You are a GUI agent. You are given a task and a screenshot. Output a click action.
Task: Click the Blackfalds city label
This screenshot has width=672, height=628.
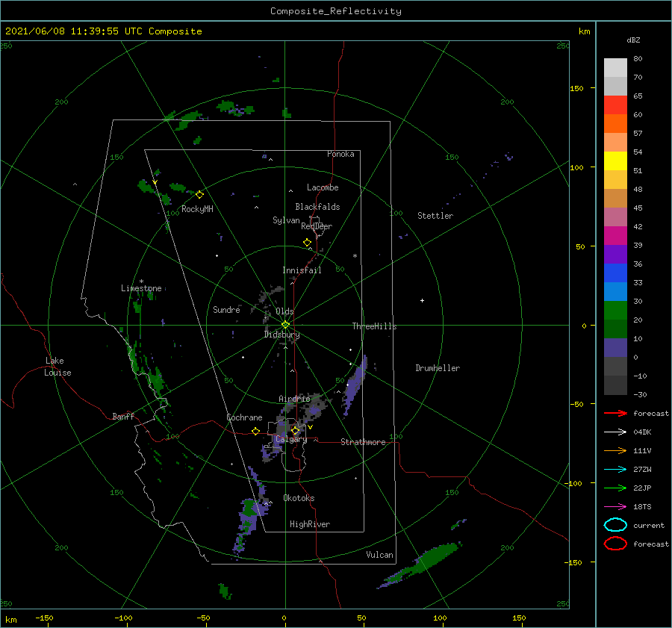[317, 207]
